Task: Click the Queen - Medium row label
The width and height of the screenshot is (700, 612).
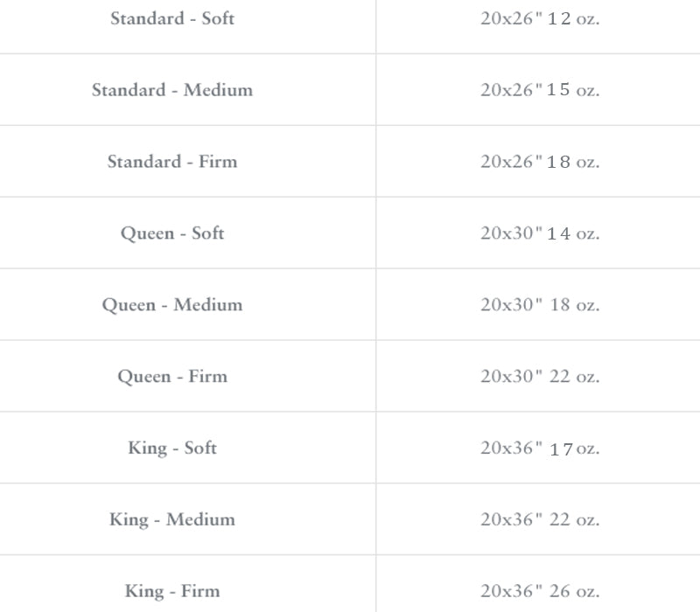Action: click(x=172, y=305)
